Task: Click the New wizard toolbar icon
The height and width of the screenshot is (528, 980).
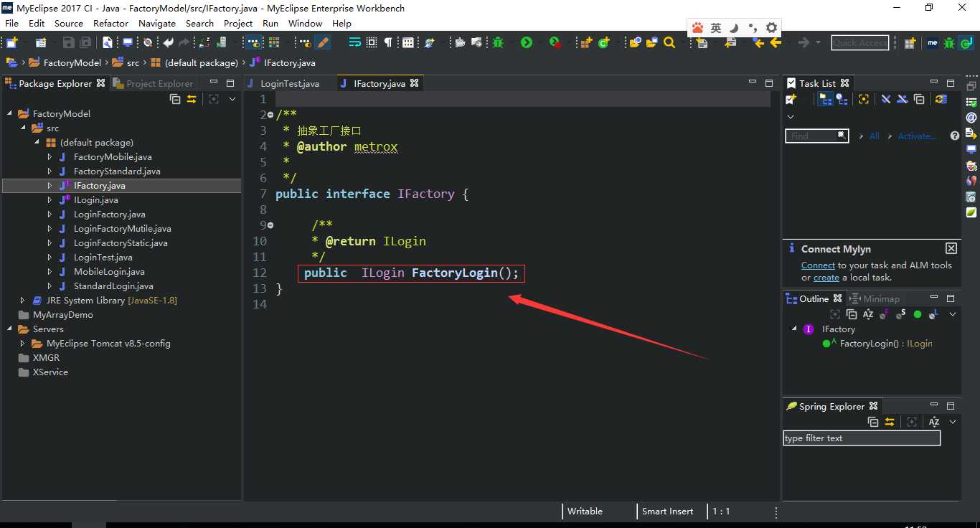Action: coord(11,43)
